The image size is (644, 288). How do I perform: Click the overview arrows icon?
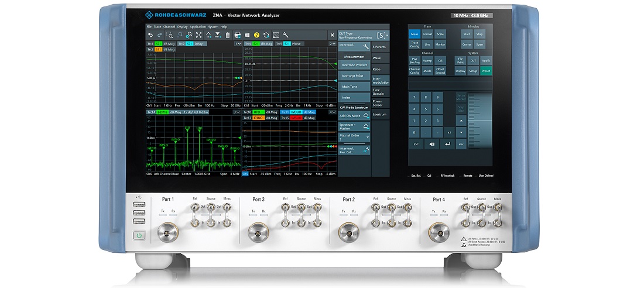[x=199, y=35]
